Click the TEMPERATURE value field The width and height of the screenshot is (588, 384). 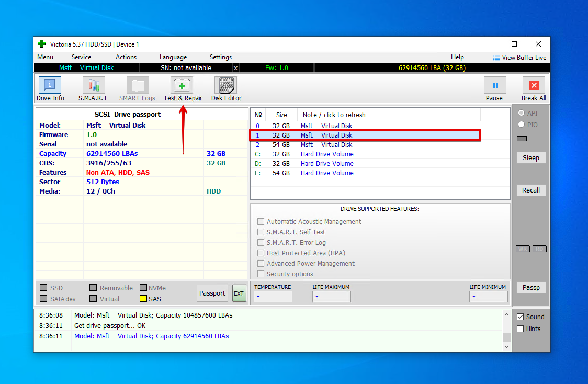point(273,297)
